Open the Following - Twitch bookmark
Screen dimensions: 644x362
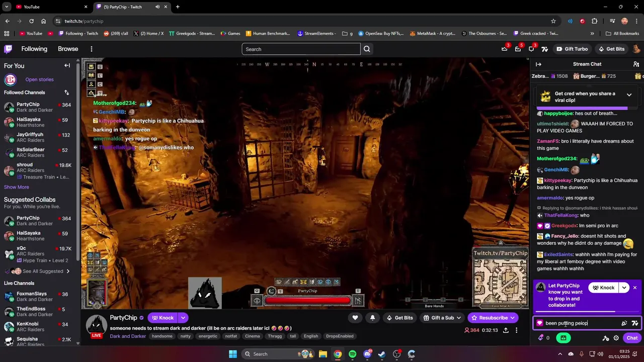pyautogui.click(x=78, y=34)
